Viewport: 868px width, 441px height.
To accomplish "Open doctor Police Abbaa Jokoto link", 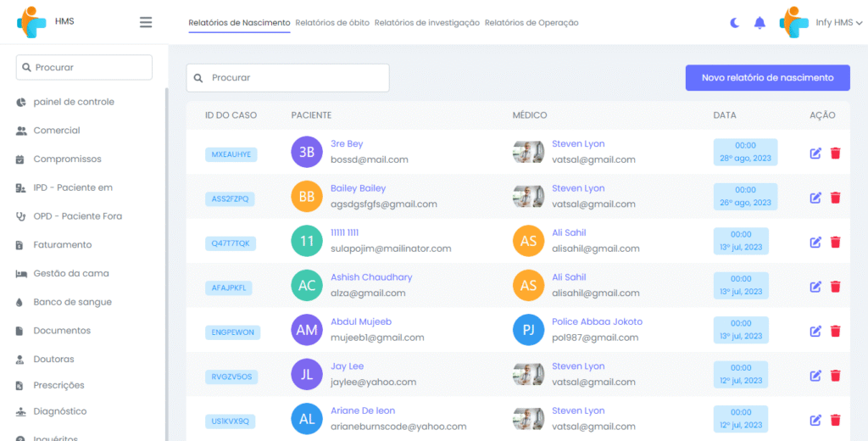I will (598, 321).
